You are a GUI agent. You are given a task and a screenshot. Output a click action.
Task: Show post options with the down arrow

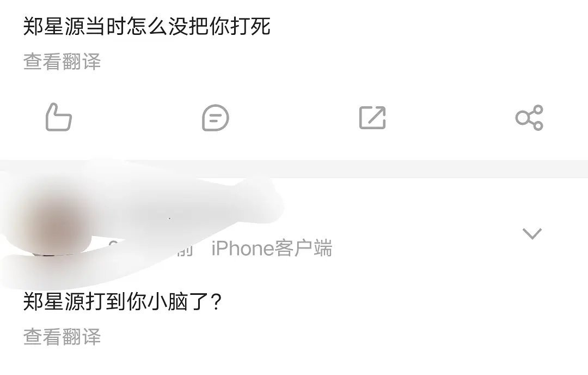tap(532, 233)
